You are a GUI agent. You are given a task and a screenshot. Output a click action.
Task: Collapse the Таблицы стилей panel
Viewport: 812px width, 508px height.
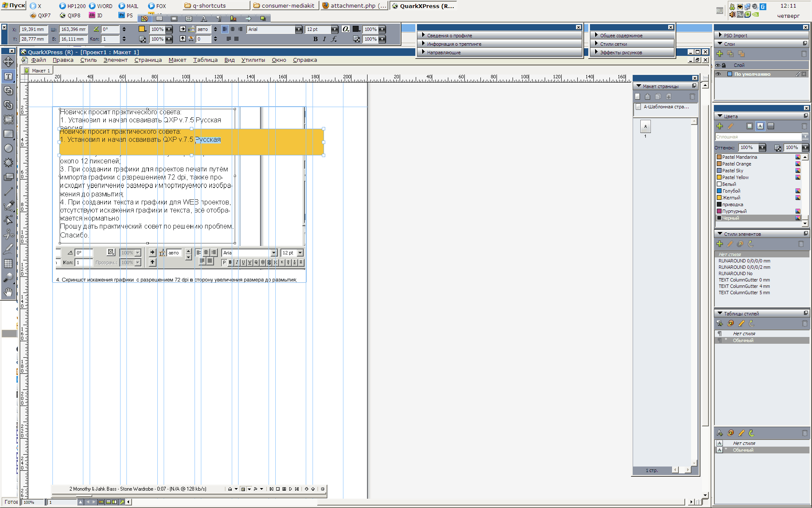pos(720,313)
